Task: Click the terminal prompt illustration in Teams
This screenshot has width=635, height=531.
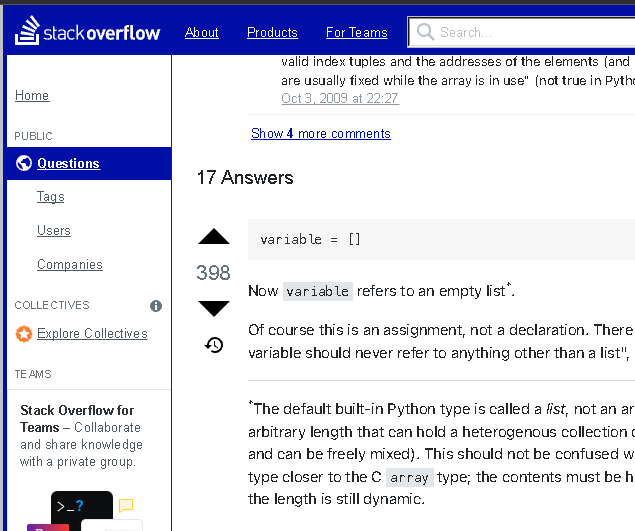Action: click(x=82, y=505)
